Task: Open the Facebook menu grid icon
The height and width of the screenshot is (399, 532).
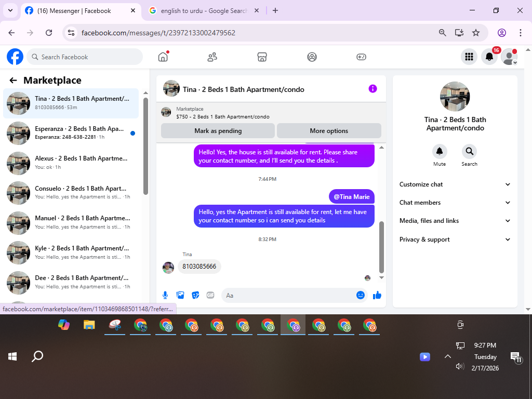Action: [x=469, y=57]
